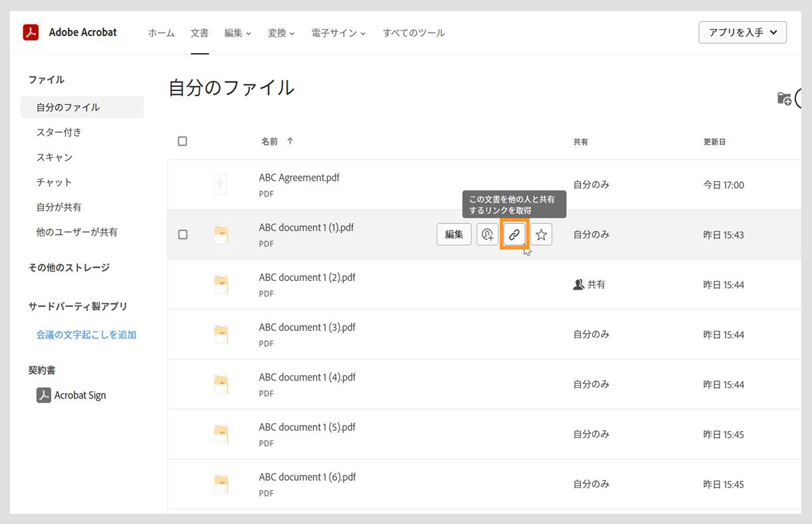Create a new folder with the folder-plus icon
Viewport: 812px width, 524px height.
[x=784, y=98]
